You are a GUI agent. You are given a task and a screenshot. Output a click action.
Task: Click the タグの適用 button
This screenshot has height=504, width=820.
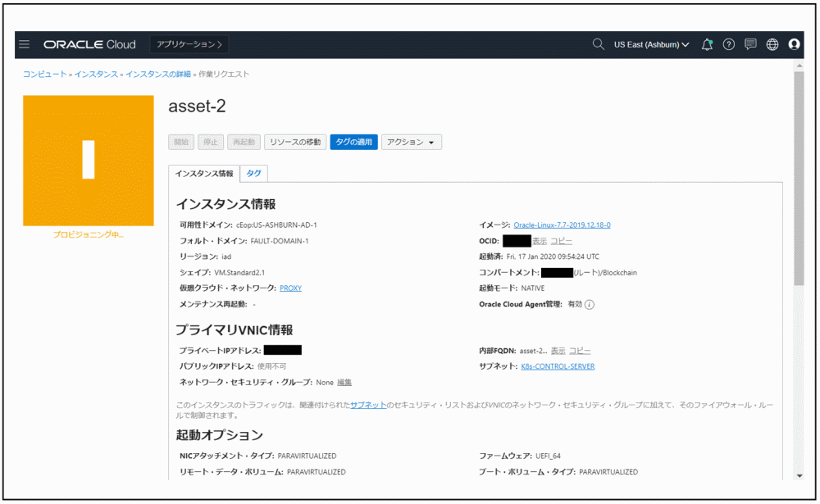(353, 143)
